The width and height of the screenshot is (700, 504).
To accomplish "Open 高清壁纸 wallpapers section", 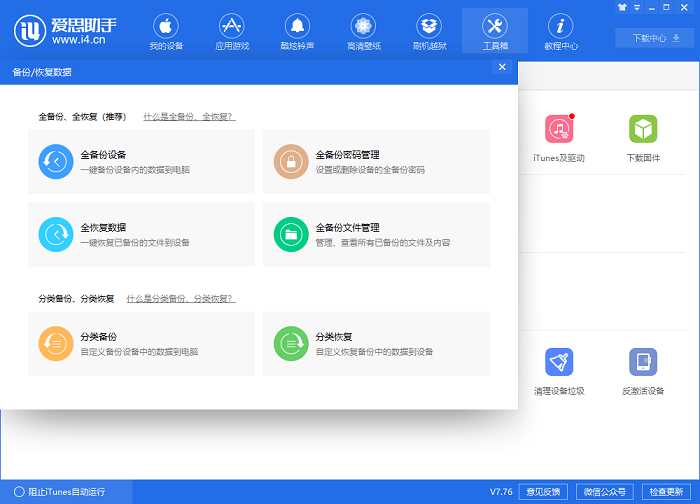I will pos(363,31).
